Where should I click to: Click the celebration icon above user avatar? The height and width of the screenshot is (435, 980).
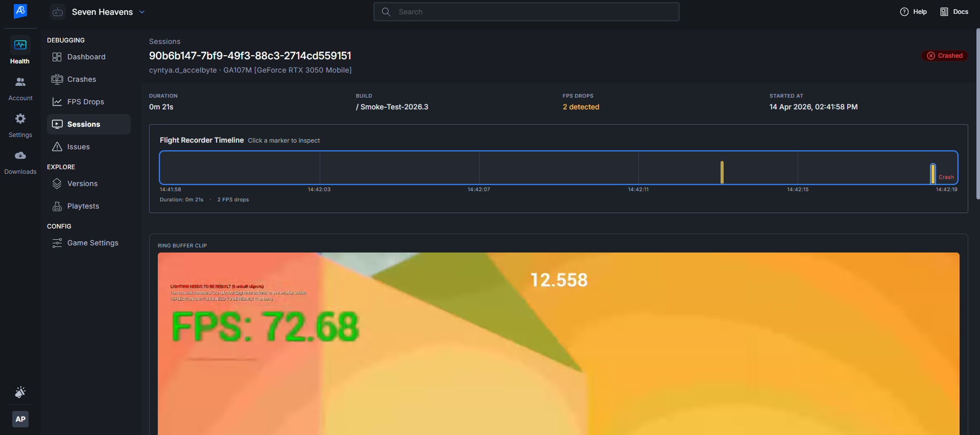[x=20, y=392]
